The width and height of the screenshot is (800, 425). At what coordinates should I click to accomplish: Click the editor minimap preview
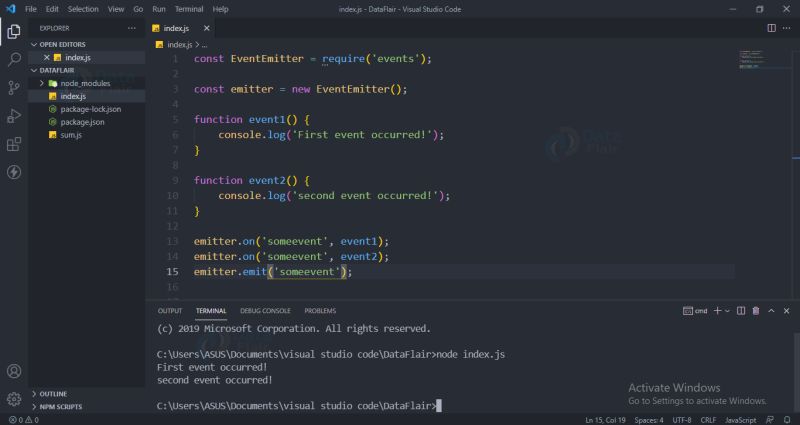click(x=753, y=59)
